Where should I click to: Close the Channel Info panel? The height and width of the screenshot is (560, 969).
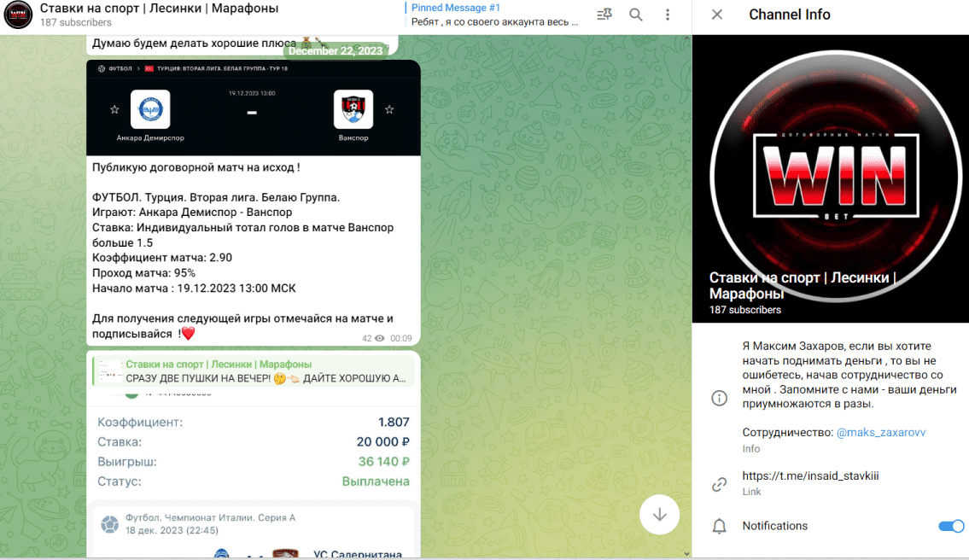(717, 15)
